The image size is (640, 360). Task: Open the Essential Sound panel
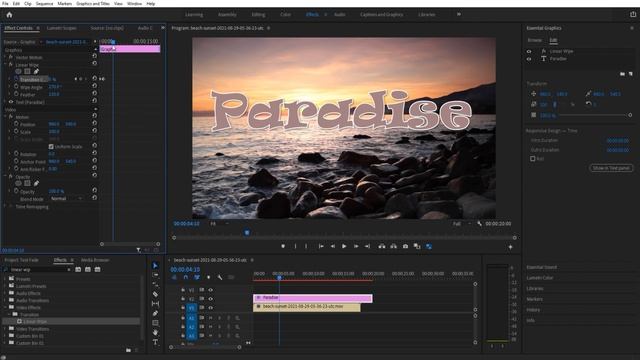[x=542, y=267]
